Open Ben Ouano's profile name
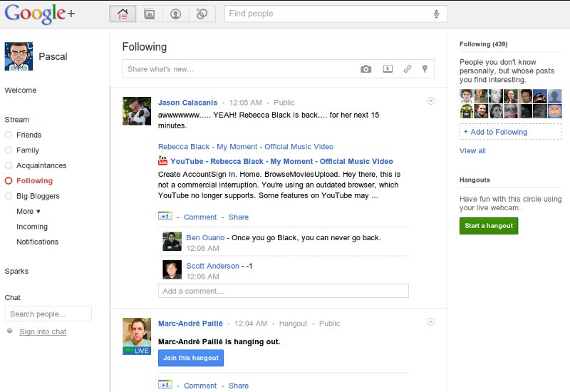 [205, 238]
